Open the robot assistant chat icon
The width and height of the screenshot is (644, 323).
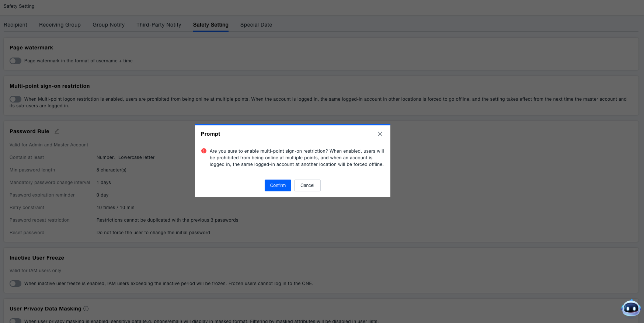click(631, 308)
